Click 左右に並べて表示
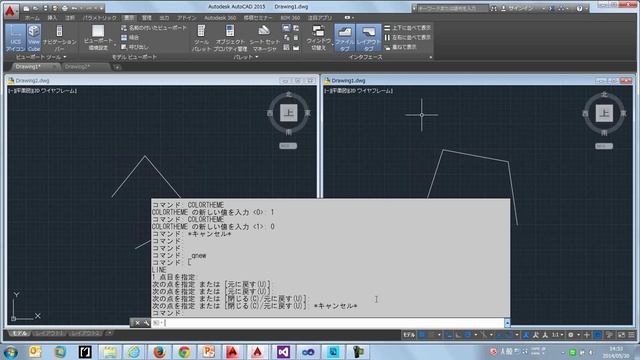The height and width of the screenshot is (360, 640). [407, 38]
